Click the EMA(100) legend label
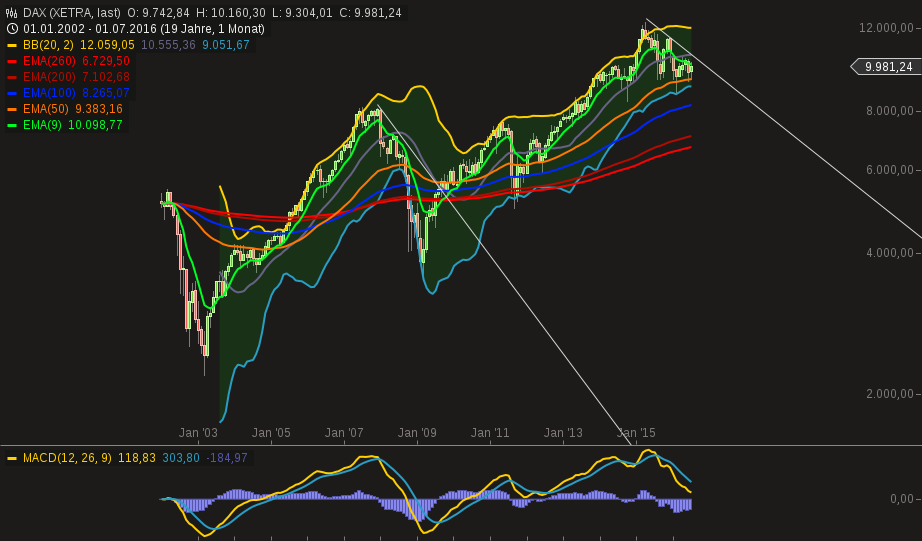The width and height of the screenshot is (922, 541). point(49,93)
